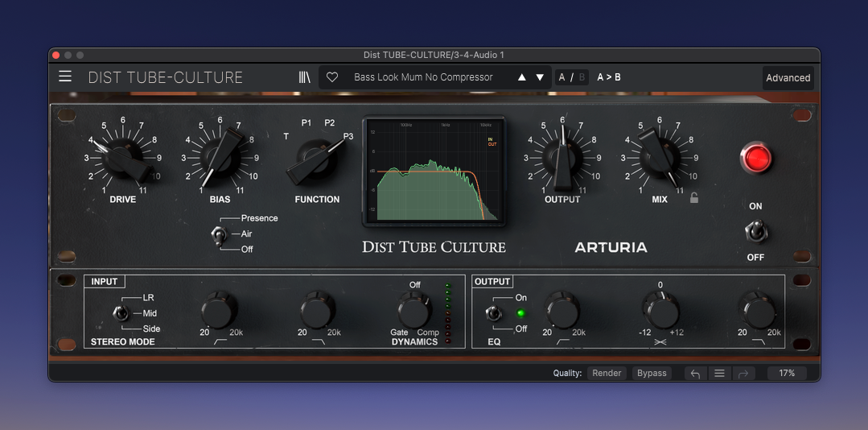The height and width of the screenshot is (430, 868).
Task: Select the previous preset with up arrow
Action: (521, 77)
